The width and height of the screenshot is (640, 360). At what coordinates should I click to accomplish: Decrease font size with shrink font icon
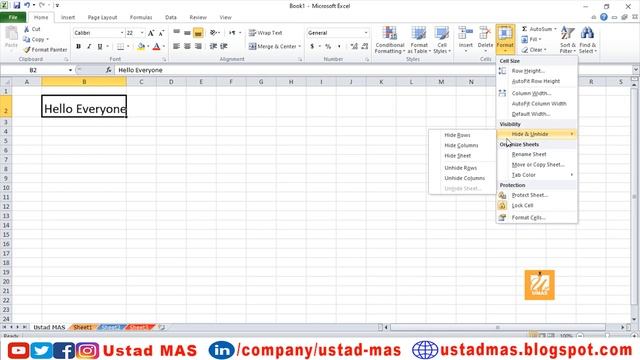click(x=161, y=33)
